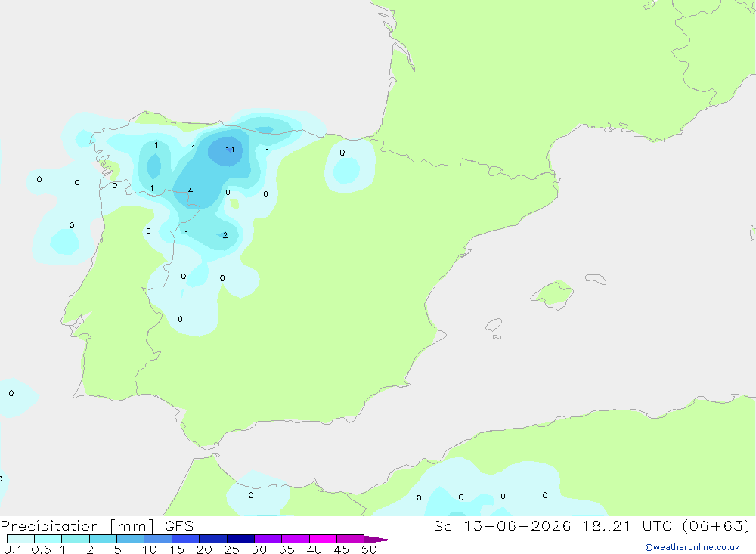Click the 20–25 mm legend color box

[213, 539]
